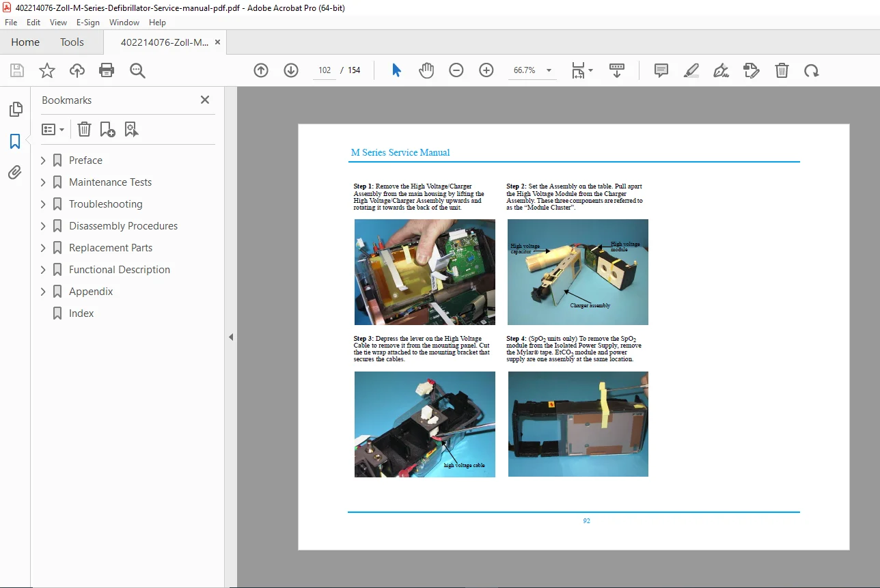Open the fit page options icon
880x588 pixels.
pos(582,70)
